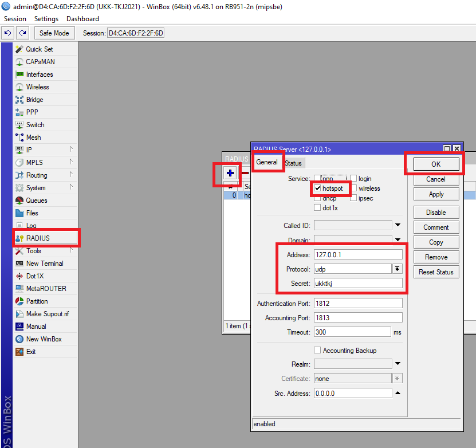Open the Wireless menu
Image resolution: width=476 pixels, height=448 pixels.
tap(45, 87)
